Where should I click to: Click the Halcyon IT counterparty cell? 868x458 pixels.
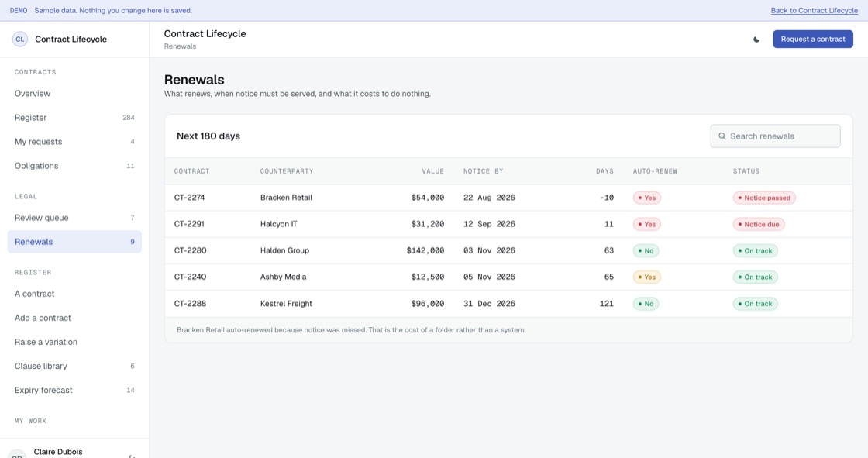click(278, 224)
